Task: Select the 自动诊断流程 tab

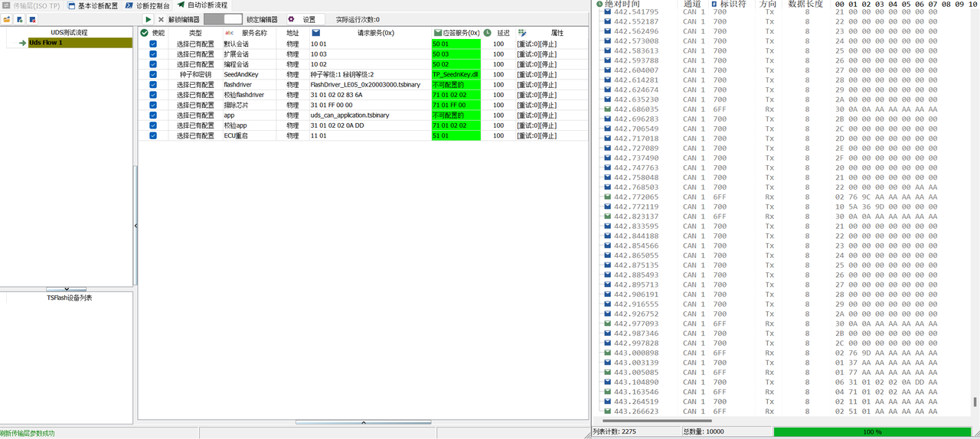Action: click(202, 5)
